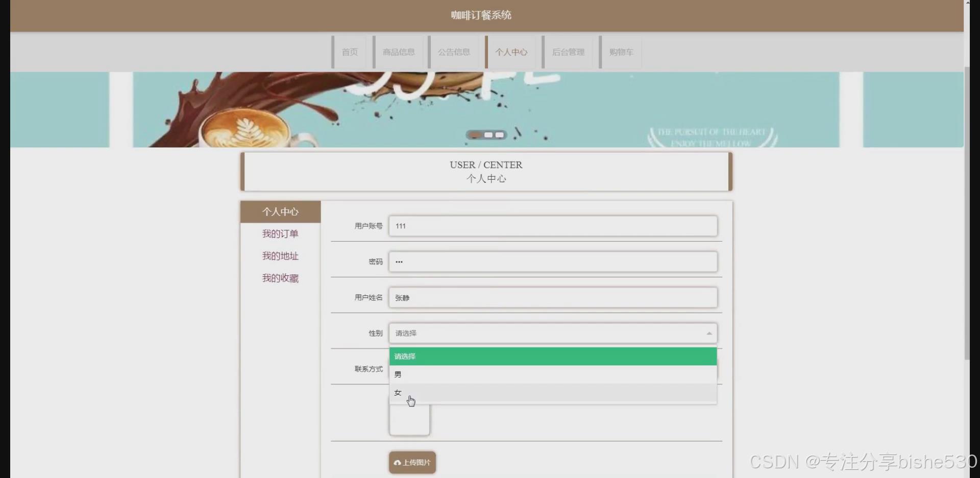
Task: Collapse the 性别 dropdown using its arrow
Action: click(x=709, y=333)
